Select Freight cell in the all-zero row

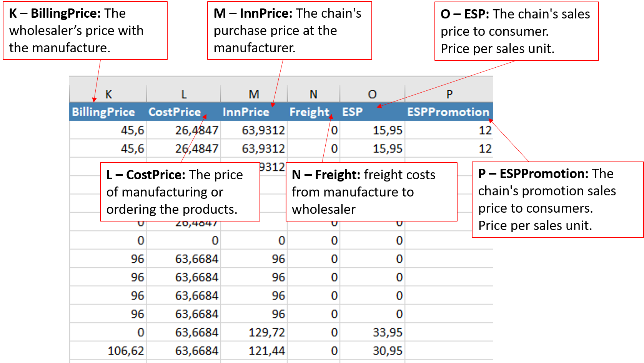point(313,240)
